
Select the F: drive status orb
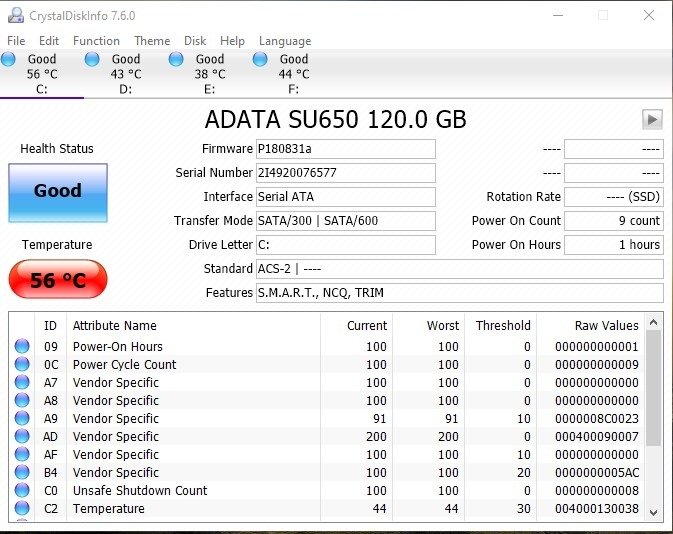[x=260, y=59]
